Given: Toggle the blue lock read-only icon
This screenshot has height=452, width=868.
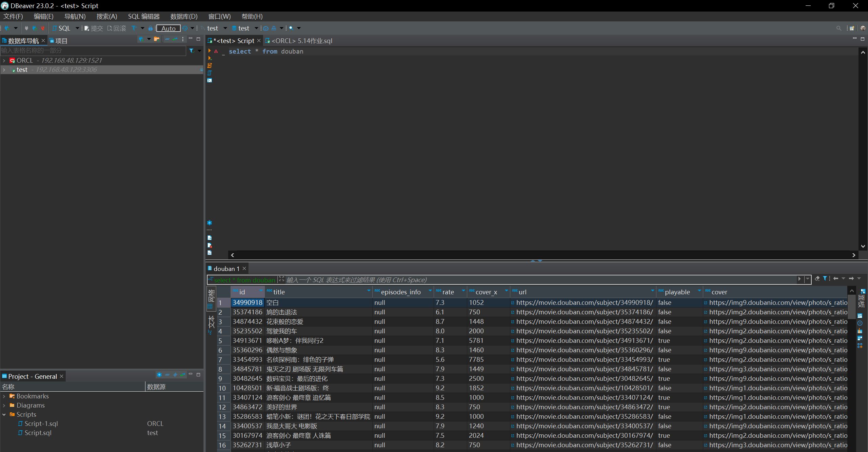Looking at the screenshot, I should [x=151, y=28].
